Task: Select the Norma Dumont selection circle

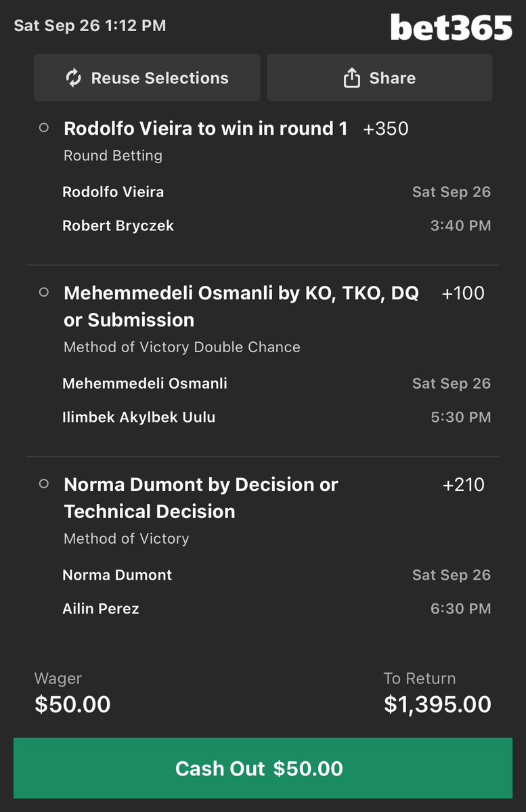Action: pos(44,484)
